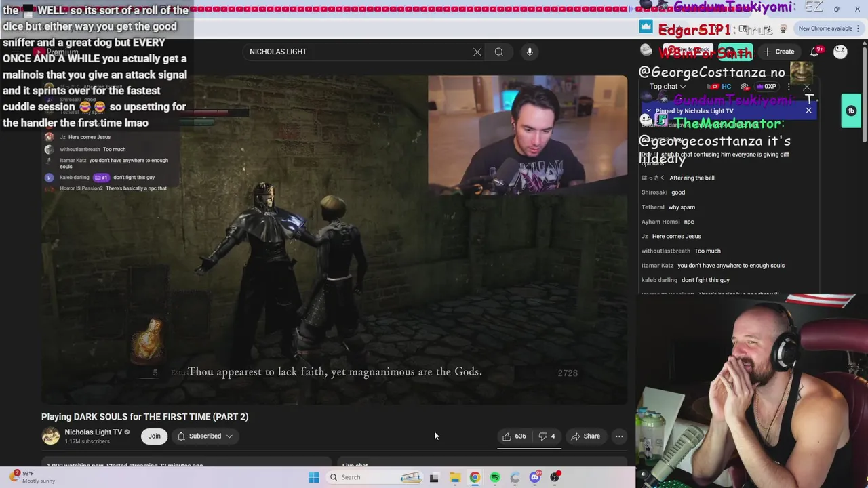Open the weather widget showing 93°F
Image resolution: width=868 pixels, height=488 pixels.
33,477
